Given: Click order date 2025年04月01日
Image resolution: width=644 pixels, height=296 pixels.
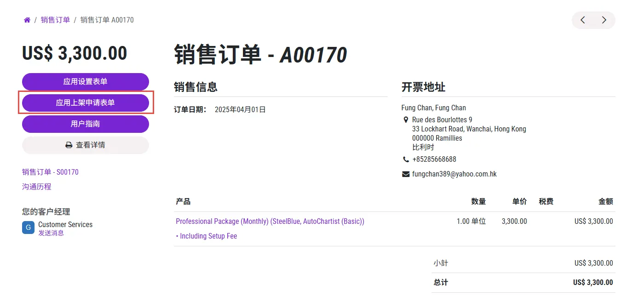Looking at the screenshot, I should pyautogui.click(x=240, y=110).
